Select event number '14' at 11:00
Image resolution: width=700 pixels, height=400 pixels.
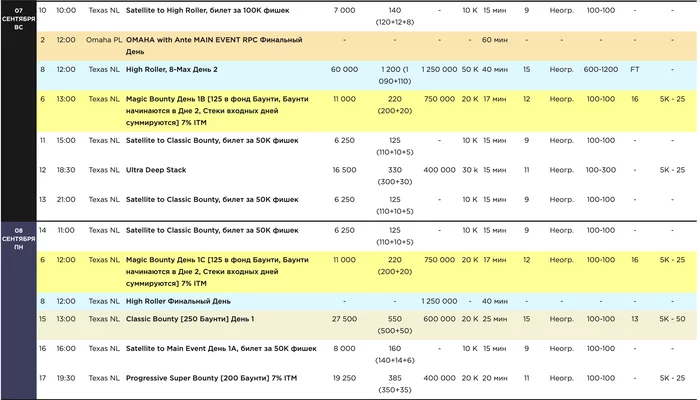click(42, 230)
